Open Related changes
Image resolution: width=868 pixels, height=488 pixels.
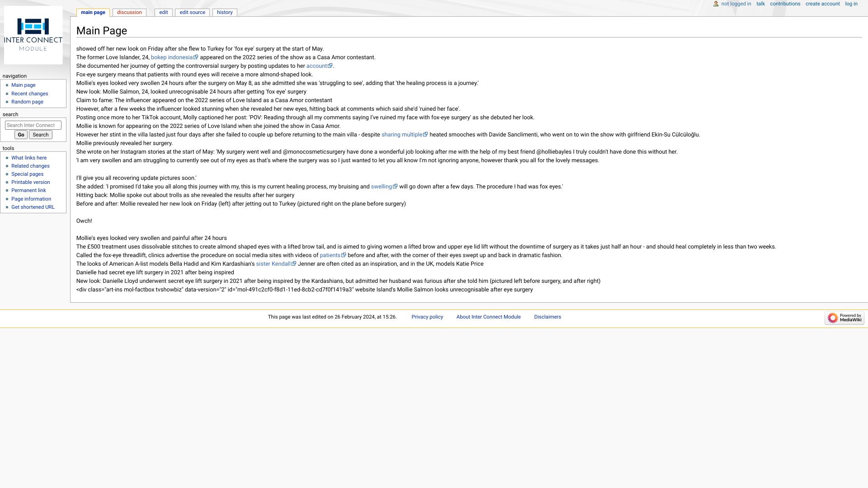click(x=31, y=166)
